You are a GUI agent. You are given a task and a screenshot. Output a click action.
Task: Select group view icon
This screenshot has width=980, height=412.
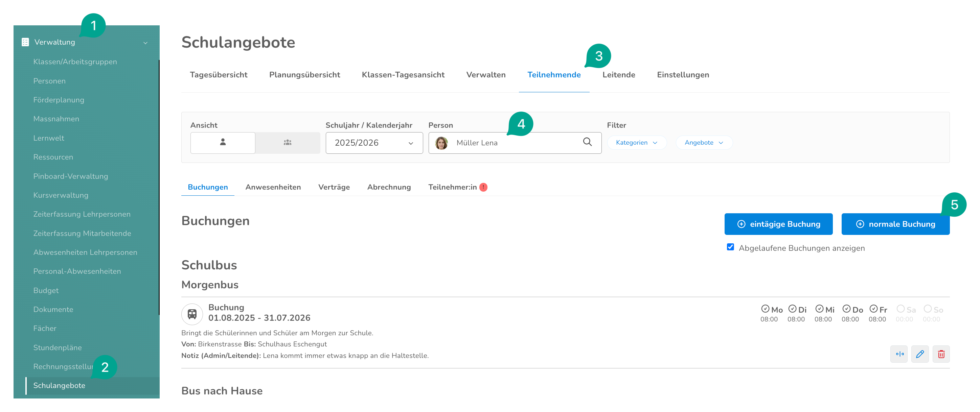288,143
